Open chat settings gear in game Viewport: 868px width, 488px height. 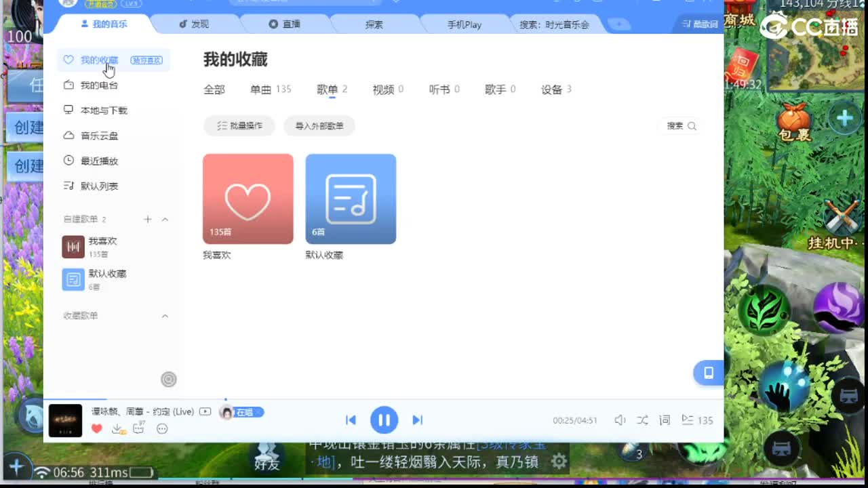pyautogui.click(x=559, y=462)
